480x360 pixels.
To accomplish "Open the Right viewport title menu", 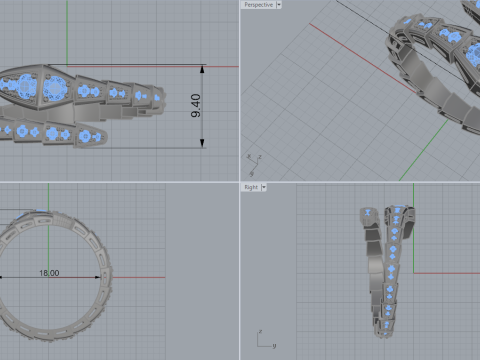I will click(x=251, y=187).
